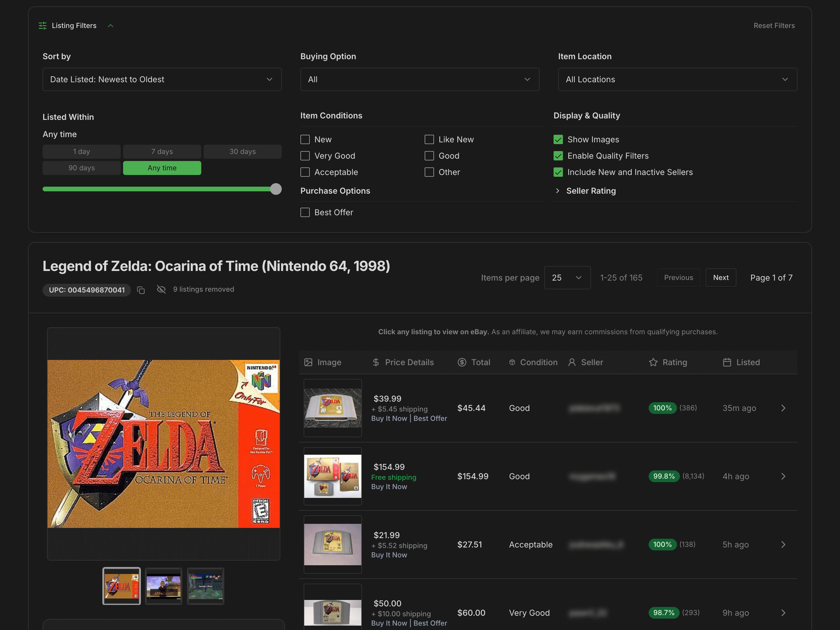The image size is (840, 630).
Task: Go to the next page of listings
Action: point(720,278)
